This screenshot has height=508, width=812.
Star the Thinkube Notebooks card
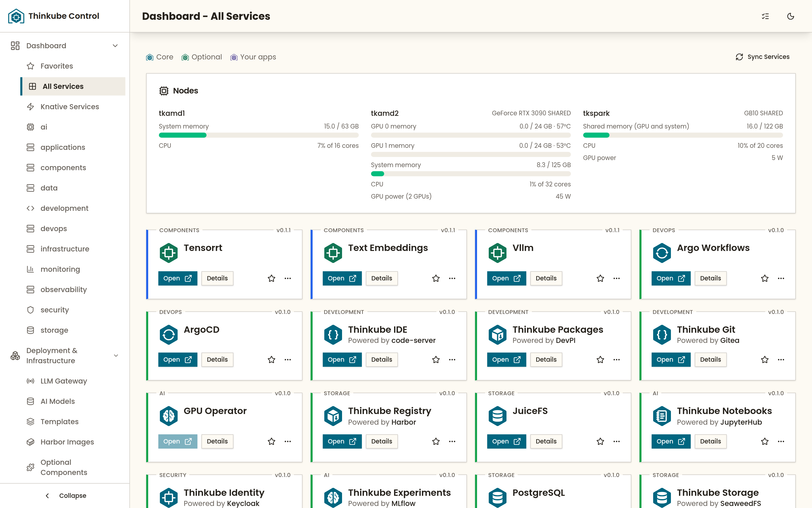coord(765,441)
